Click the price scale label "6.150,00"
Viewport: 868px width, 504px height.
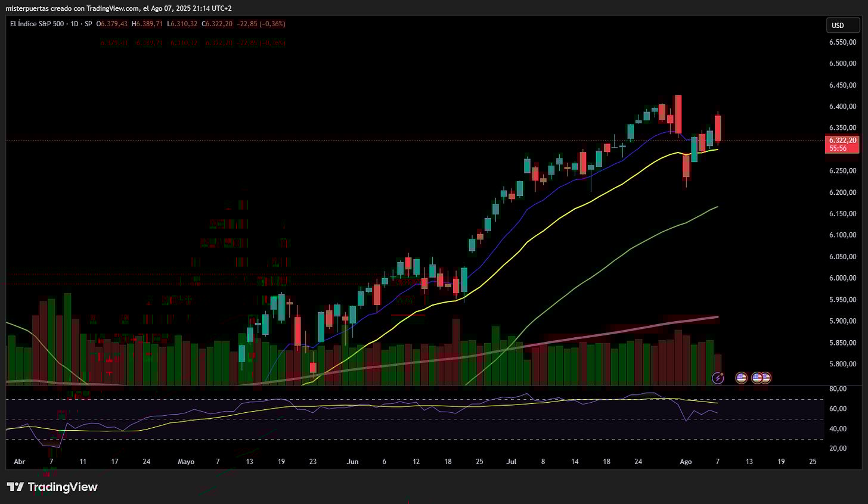(842, 214)
